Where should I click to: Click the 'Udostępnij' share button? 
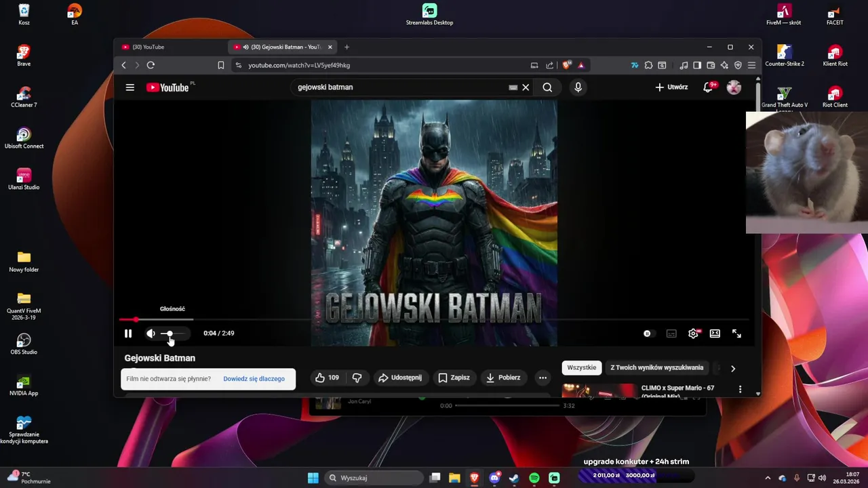coord(400,378)
